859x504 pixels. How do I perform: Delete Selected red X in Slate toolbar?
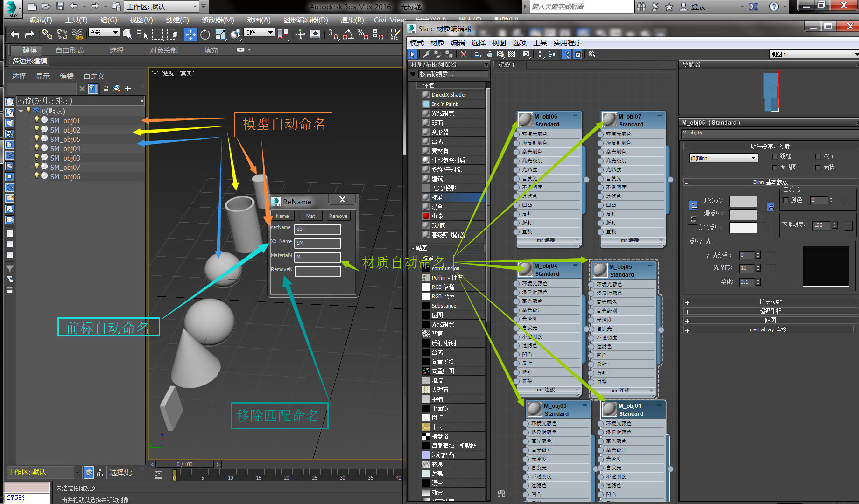[x=464, y=54]
